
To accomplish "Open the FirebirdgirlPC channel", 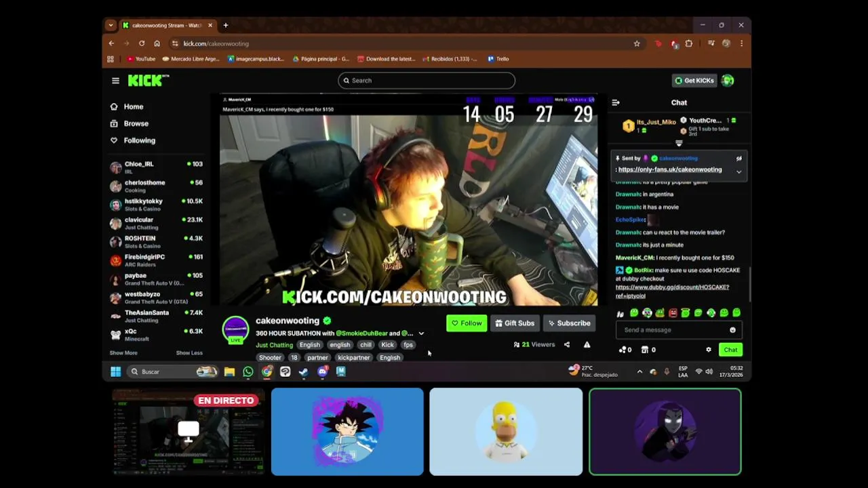I will pos(156,260).
